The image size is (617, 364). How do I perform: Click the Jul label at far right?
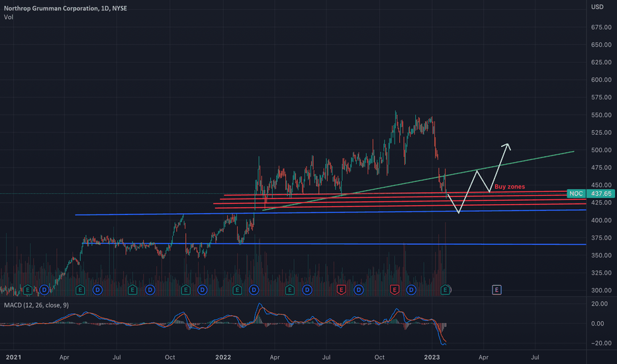click(535, 357)
